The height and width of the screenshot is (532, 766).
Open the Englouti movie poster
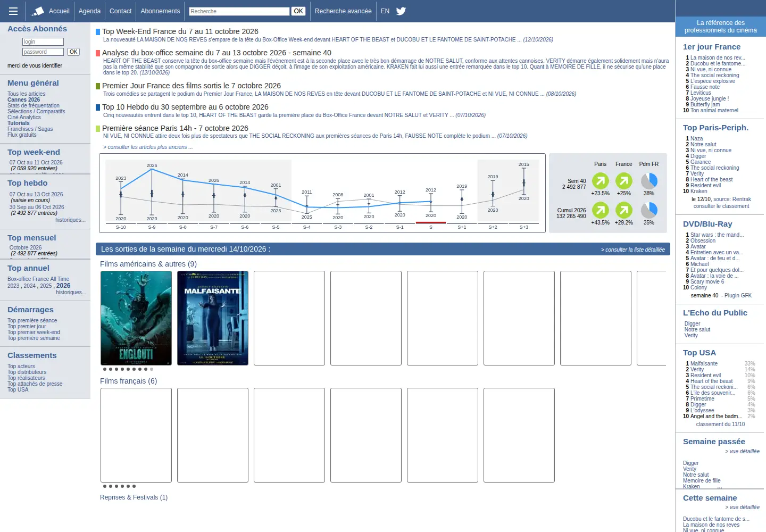pyautogui.click(x=136, y=318)
